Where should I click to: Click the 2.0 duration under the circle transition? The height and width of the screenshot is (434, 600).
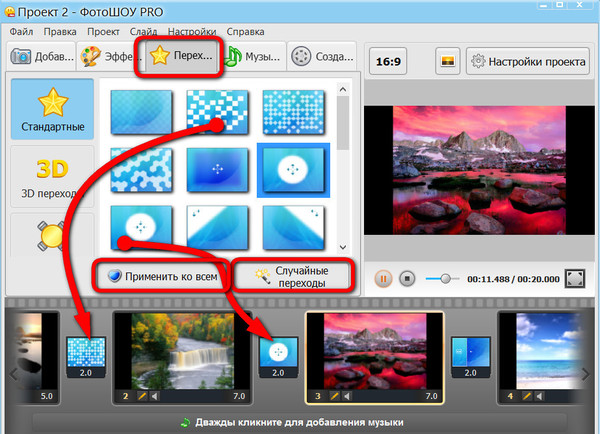(x=278, y=372)
